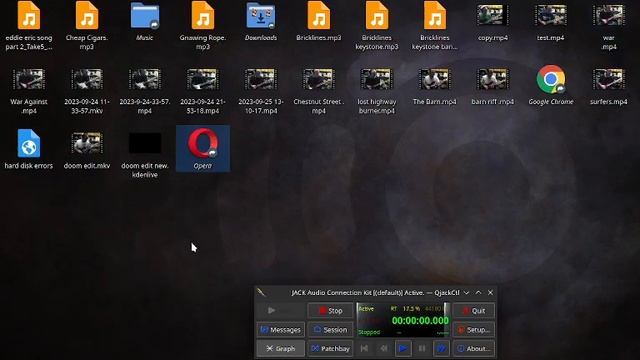The width and height of the screenshot is (640, 360).
Task: Click the up-chevron in QjackCtl title bar
Action: point(478,293)
